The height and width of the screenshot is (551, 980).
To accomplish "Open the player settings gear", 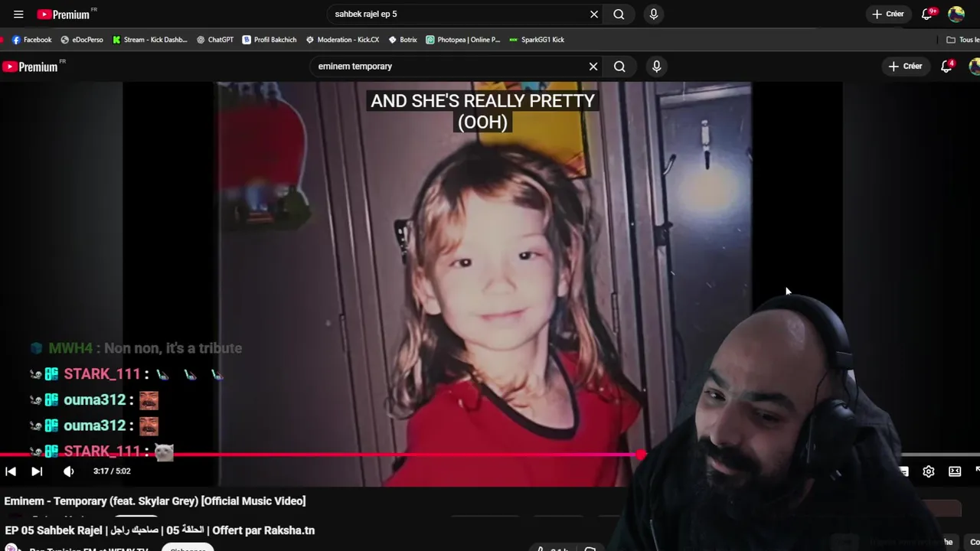I will click(928, 471).
